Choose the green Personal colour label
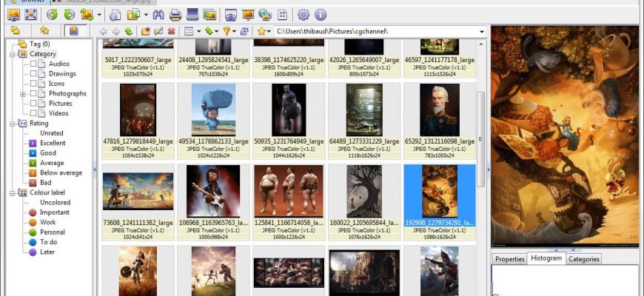 47,232
